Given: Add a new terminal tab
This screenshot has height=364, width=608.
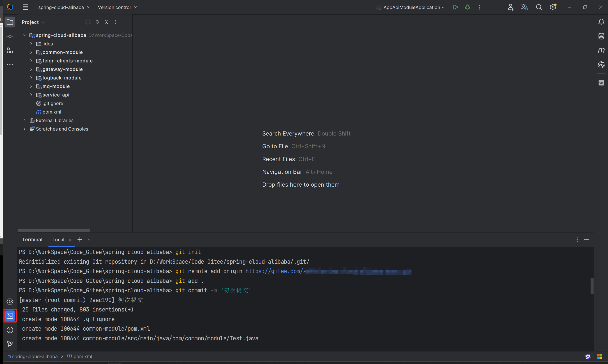Looking at the screenshot, I should 80,240.
